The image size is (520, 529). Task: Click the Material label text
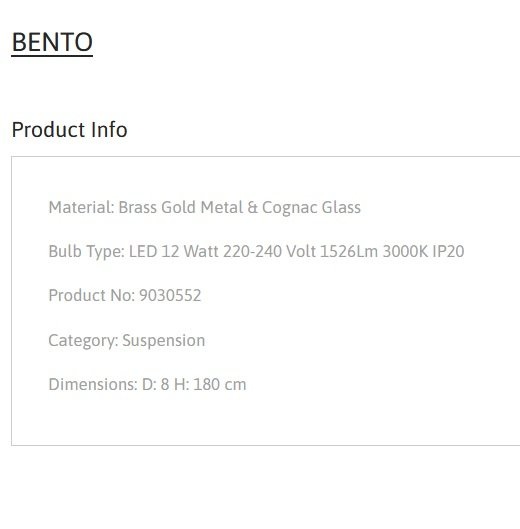(81, 207)
